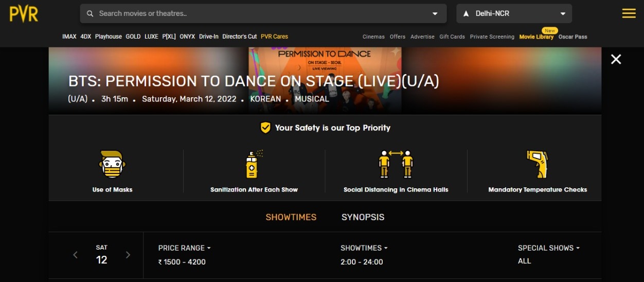Open the Offers link
The image size is (644, 282).
coord(398,37)
